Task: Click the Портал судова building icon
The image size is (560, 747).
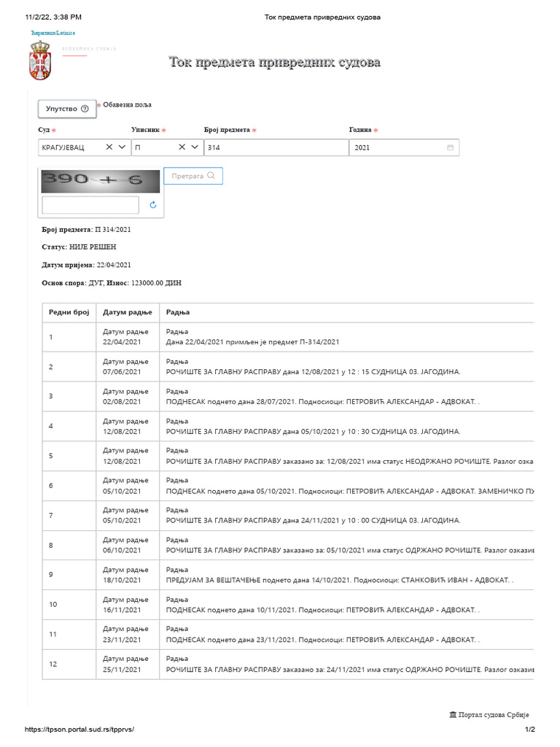Action: 453,715
